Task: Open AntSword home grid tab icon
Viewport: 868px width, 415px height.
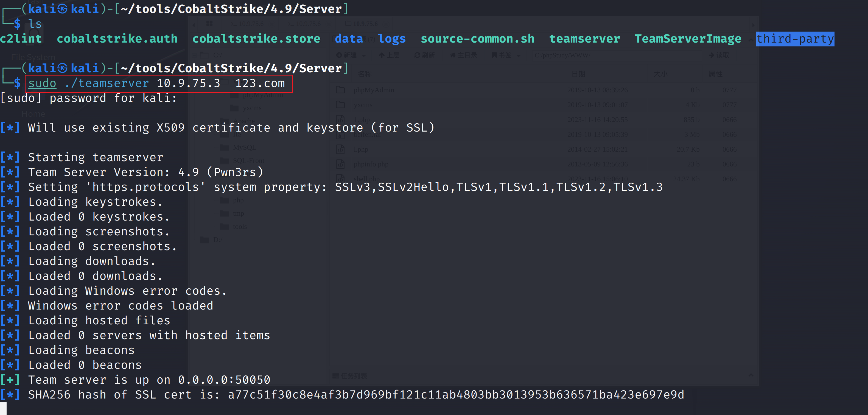Action: 209,23
